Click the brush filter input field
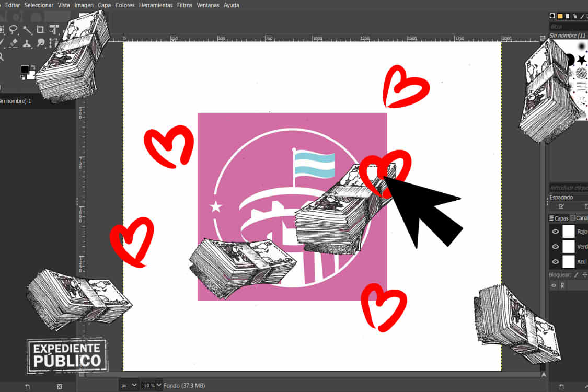The image size is (588, 392). 568,27
